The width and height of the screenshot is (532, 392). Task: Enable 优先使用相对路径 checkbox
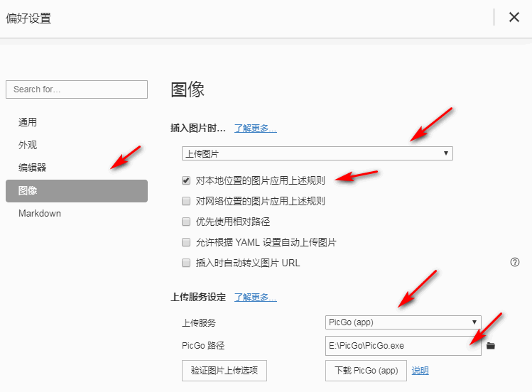(186, 222)
